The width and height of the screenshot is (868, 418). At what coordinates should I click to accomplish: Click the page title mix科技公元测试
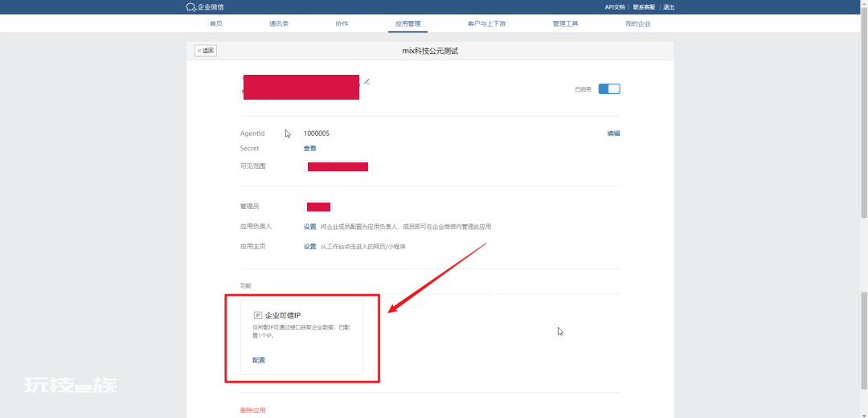[430, 51]
